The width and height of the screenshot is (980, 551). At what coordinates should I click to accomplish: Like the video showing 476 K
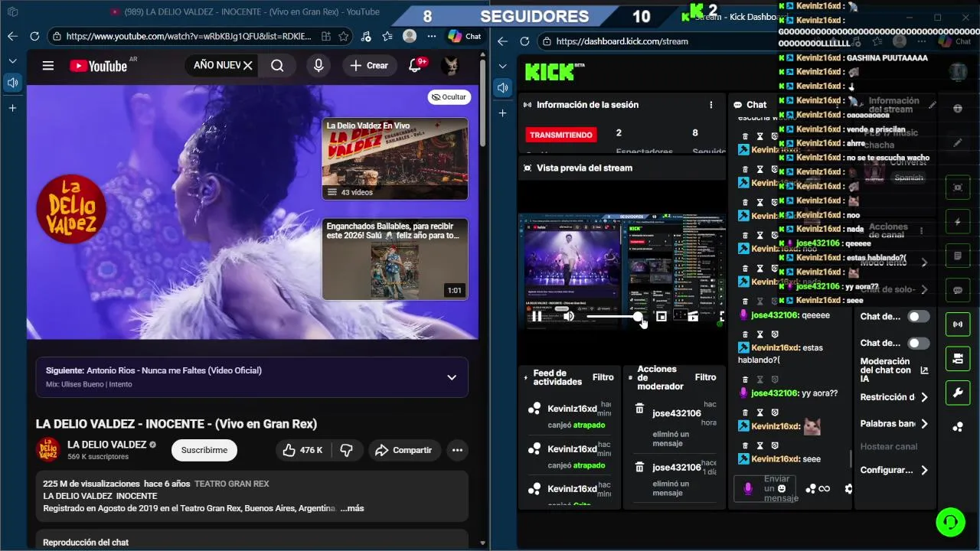pos(302,450)
